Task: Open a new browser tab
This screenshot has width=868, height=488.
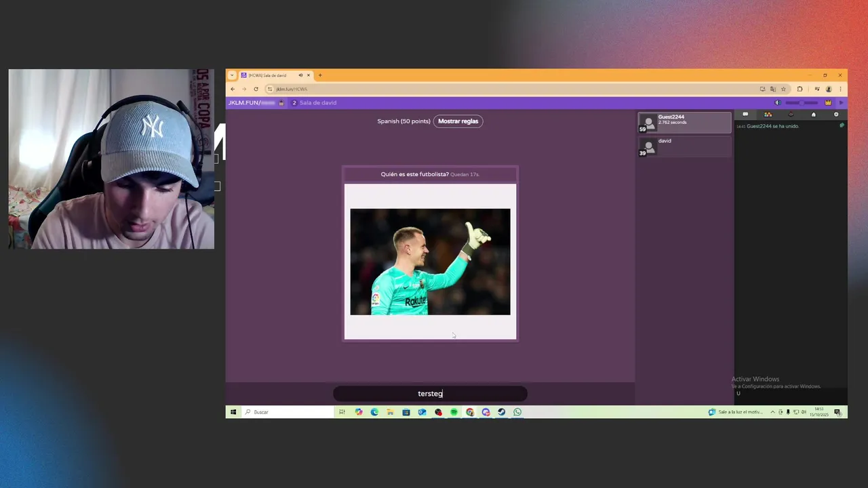Action: click(x=320, y=75)
